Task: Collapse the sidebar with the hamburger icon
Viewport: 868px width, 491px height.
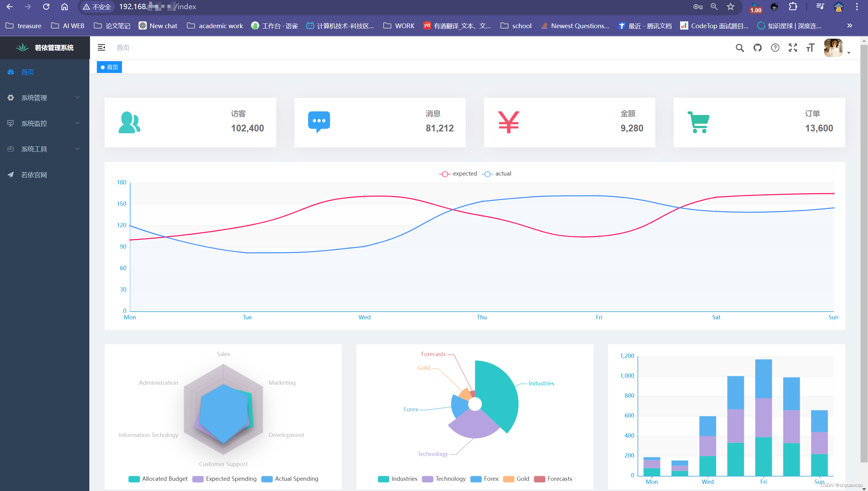Action: point(101,48)
